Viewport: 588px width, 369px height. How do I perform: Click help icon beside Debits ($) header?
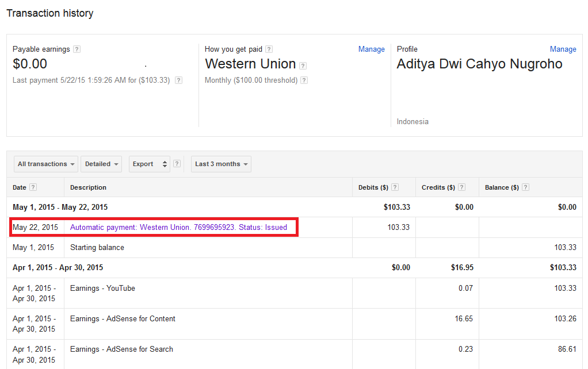[394, 187]
